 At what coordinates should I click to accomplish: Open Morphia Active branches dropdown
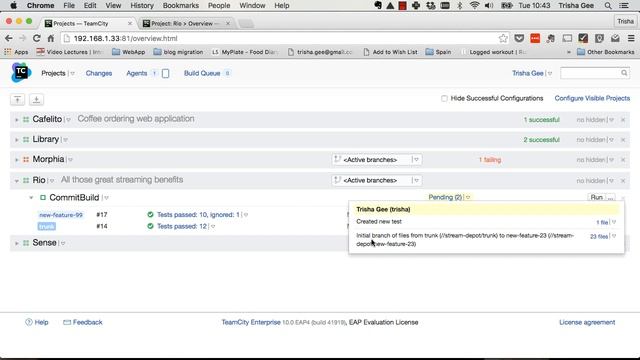coord(377,160)
